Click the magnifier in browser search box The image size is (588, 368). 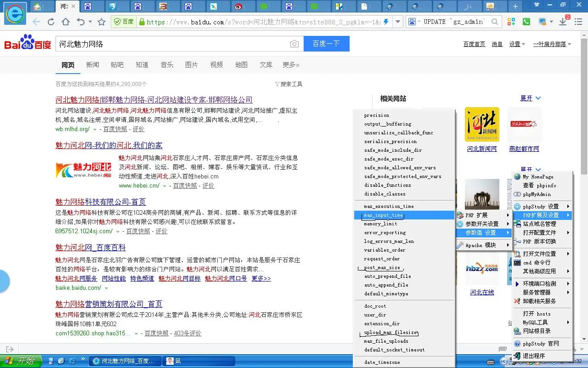(495, 22)
